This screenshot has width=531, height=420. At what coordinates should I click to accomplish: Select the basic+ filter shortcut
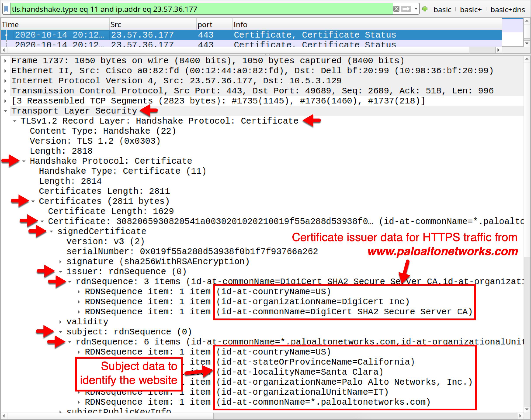coord(470,9)
